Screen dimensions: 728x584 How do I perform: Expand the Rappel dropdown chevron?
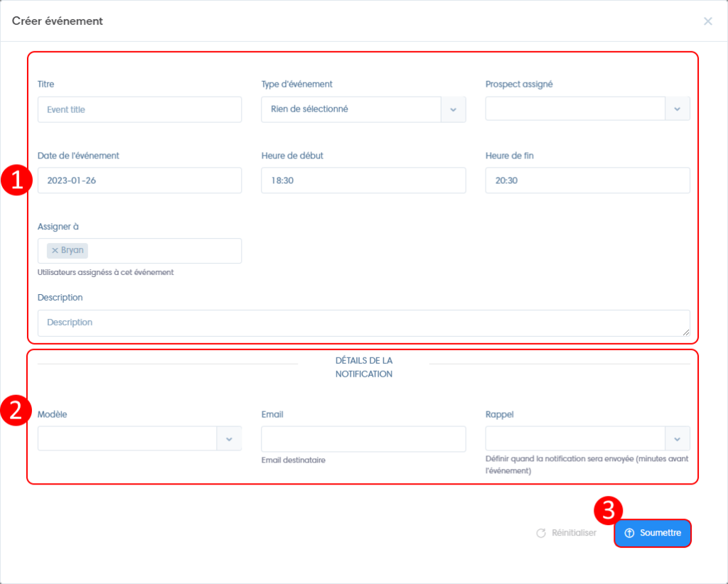[x=677, y=439]
